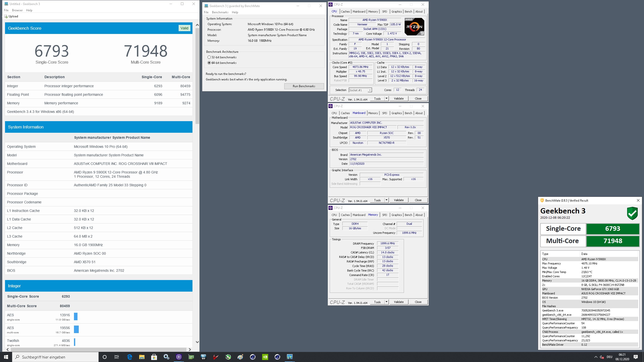Switch to Geekbench taskbar icon
This screenshot has height=362, width=644.
[290, 357]
